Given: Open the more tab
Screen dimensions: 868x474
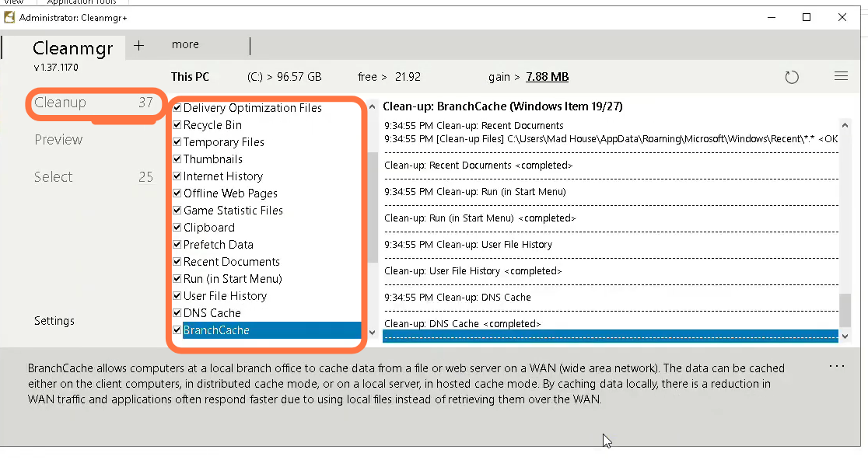Looking at the screenshot, I should point(185,45).
